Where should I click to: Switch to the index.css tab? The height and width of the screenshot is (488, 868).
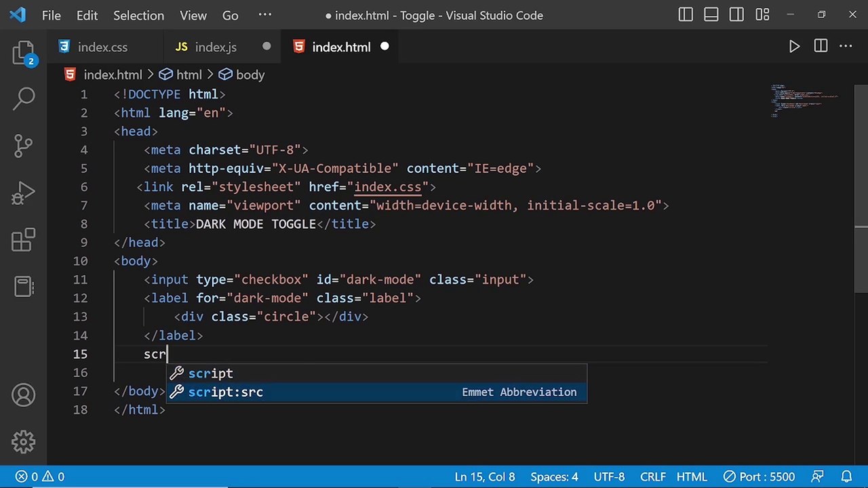click(x=102, y=47)
